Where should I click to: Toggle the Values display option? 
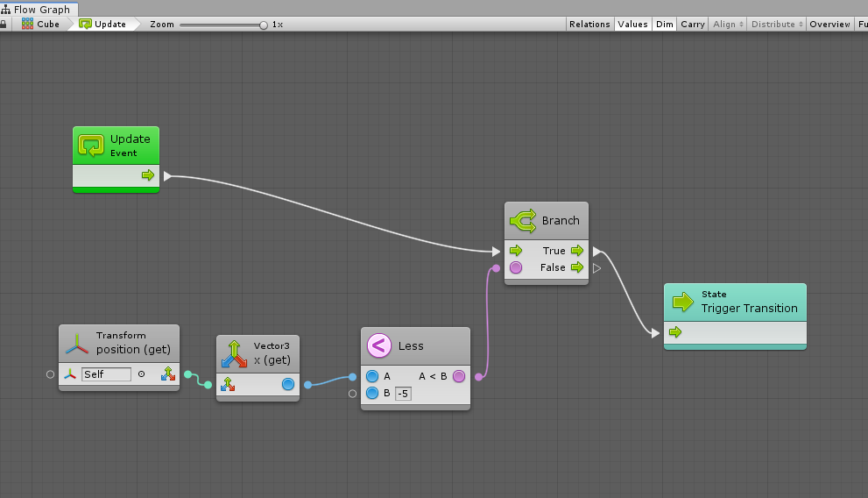(x=632, y=25)
